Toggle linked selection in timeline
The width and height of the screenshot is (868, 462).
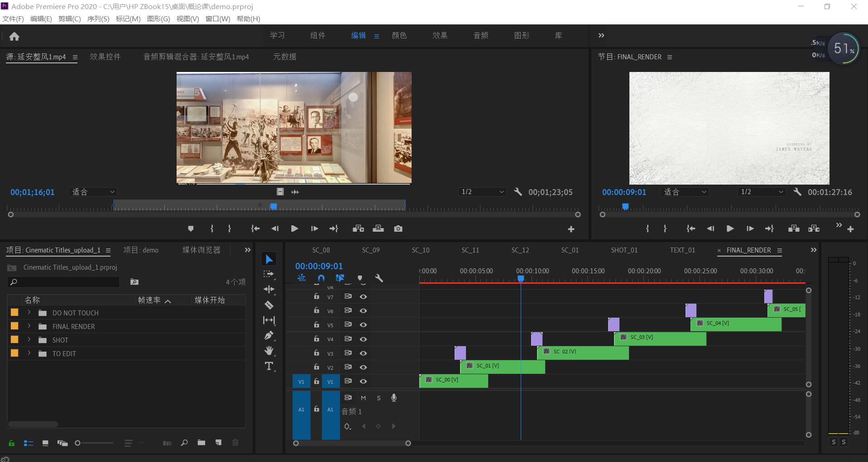[340, 278]
